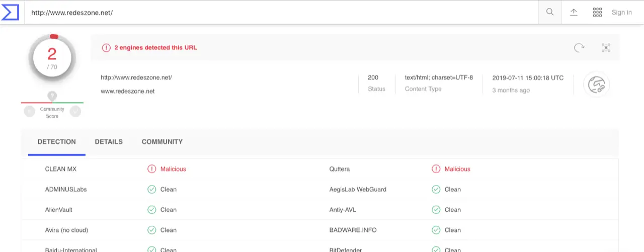
Task: Click the http://www.redeszone.net/ URL text
Action: [136, 77]
